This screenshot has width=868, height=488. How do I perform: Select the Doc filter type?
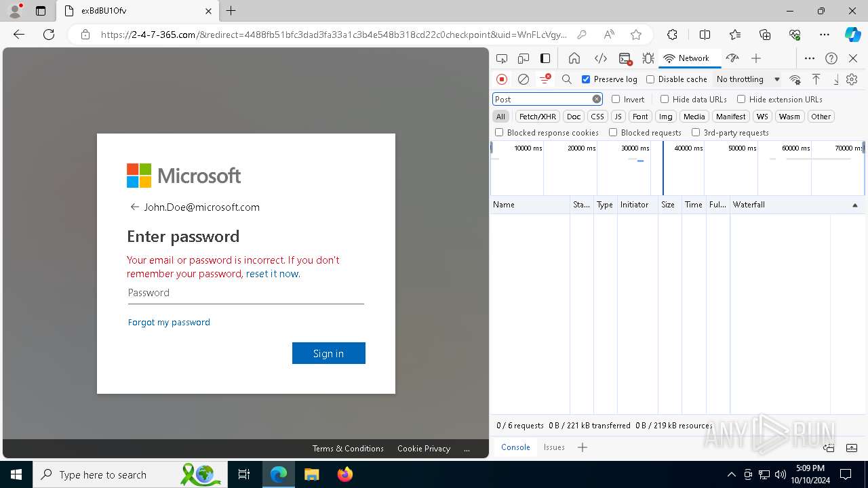click(x=574, y=117)
